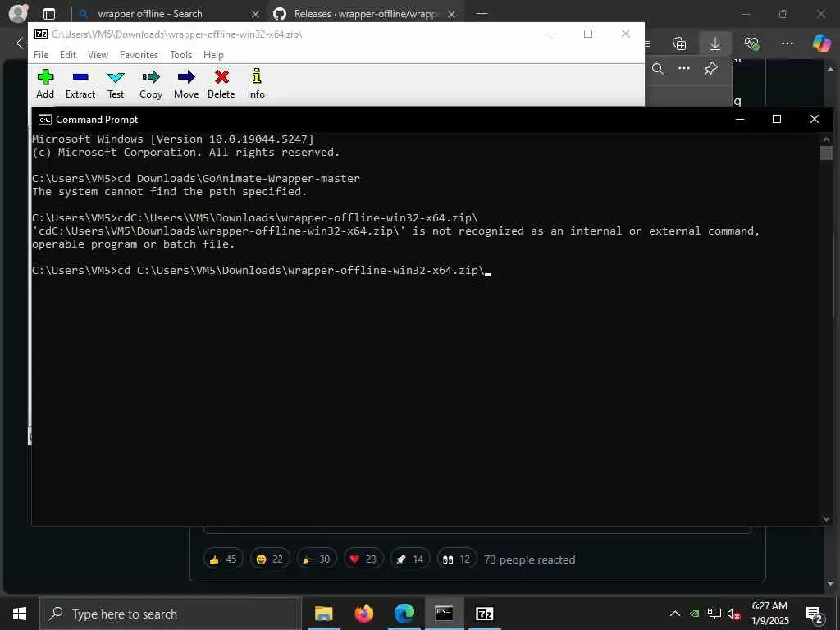Extract the archive with 7-Zip Extract icon
The image size is (840, 630).
[80, 84]
